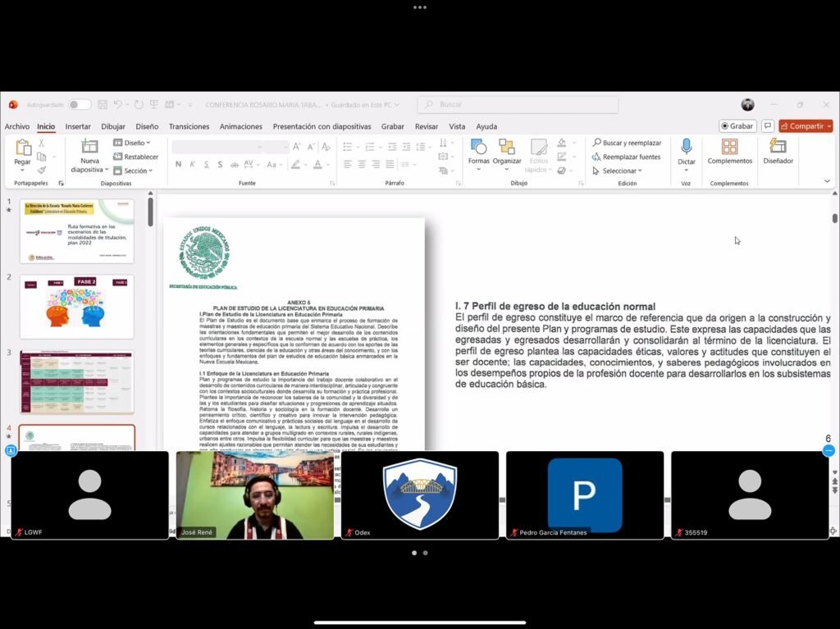Toggle bold (N) text formatting

point(179,164)
